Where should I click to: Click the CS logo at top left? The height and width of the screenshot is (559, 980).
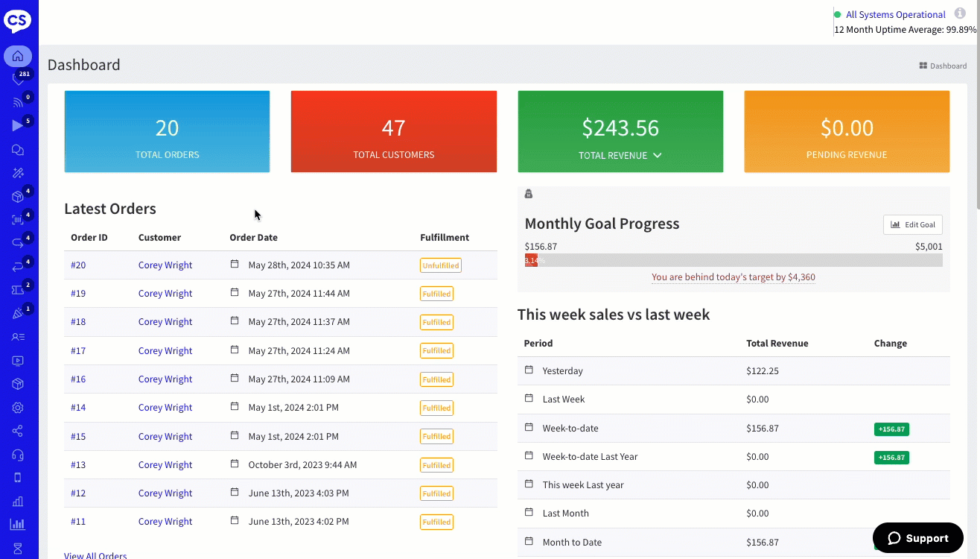pos(18,20)
